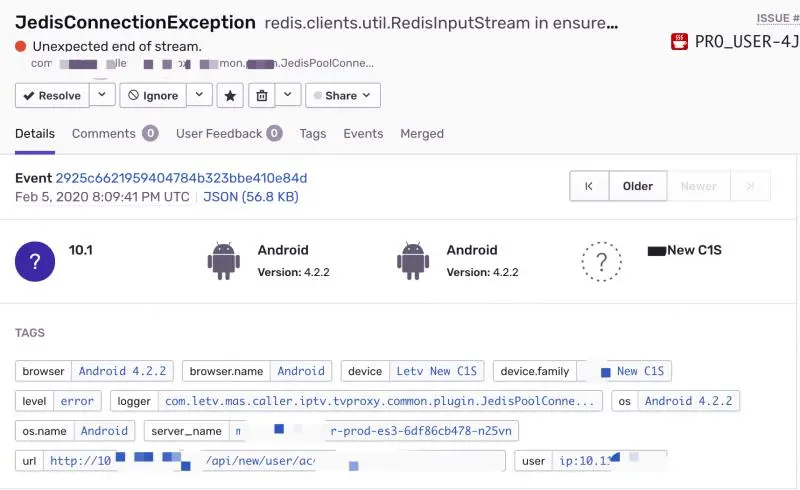Click redis.clients.util.RedisInputStream culprit text
The width and height of the screenshot is (800, 490).
pyautogui.click(x=441, y=23)
